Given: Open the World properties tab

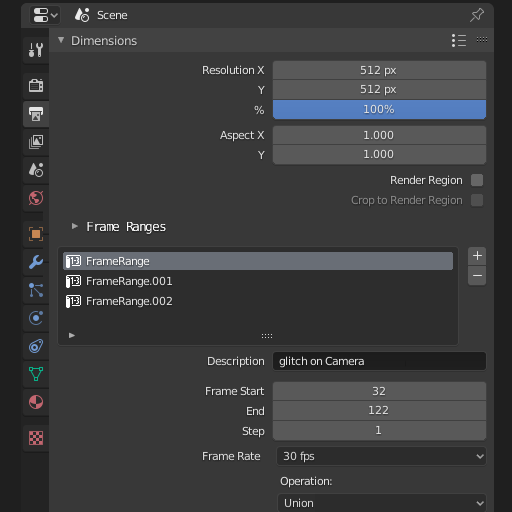Looking at the screenshot, I should click(x=36, y=198).
